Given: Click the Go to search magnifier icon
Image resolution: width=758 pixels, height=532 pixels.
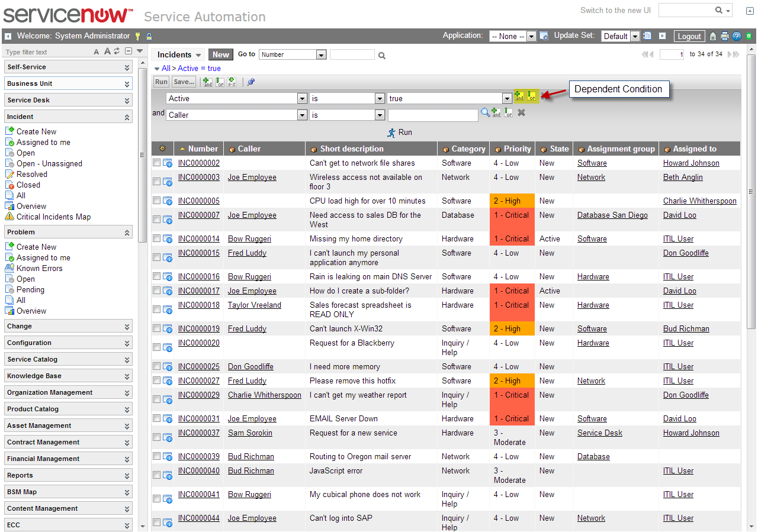Looking at the screenshot, I should (382, 56).
